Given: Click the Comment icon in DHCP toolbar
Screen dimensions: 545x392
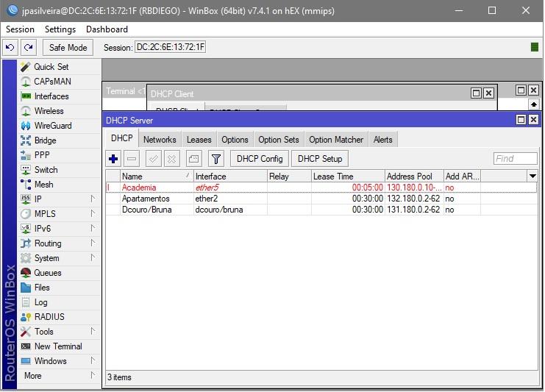Looking at the screenshot, I should tap(193, 159).
